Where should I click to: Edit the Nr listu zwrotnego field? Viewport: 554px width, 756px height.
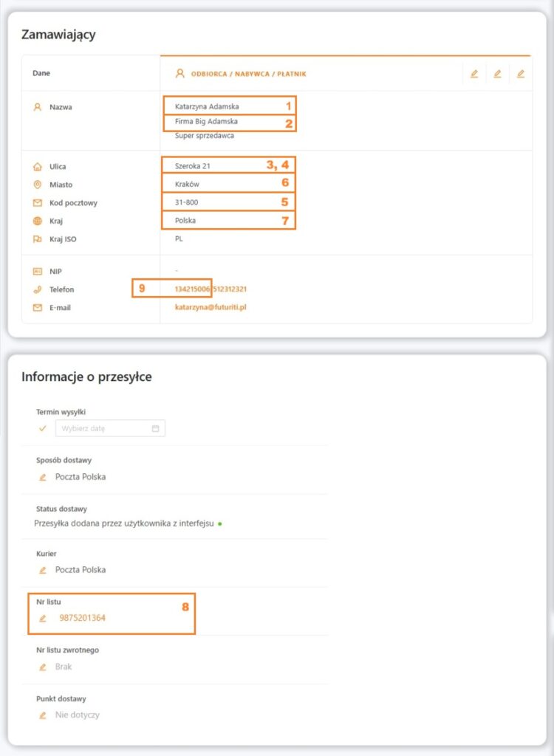[x=42, y=667]
